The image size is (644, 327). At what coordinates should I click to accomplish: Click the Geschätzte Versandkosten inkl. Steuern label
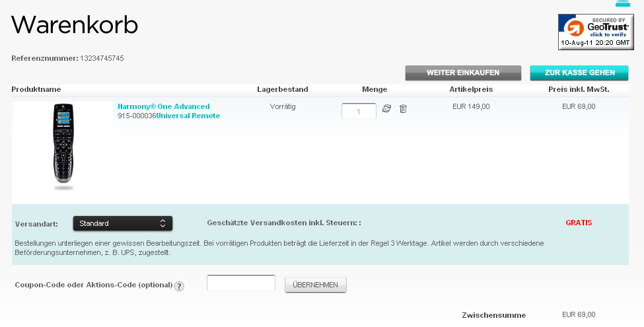(x=284, y=223)
